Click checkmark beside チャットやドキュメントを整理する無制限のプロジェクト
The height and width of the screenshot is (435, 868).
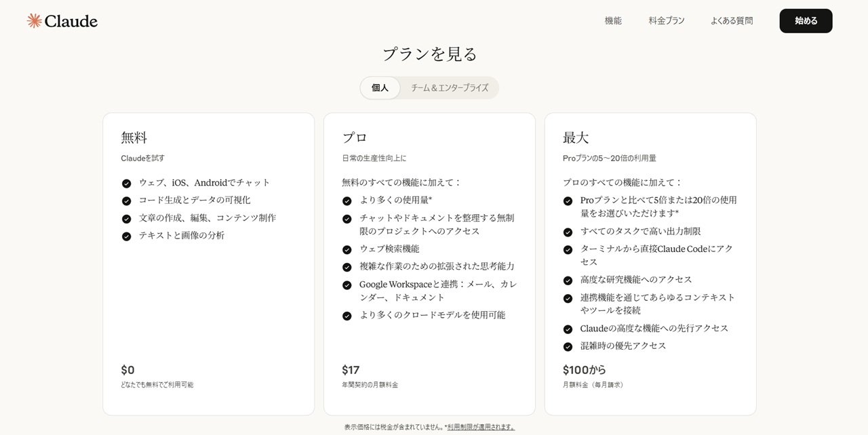[x=347, y=219]
